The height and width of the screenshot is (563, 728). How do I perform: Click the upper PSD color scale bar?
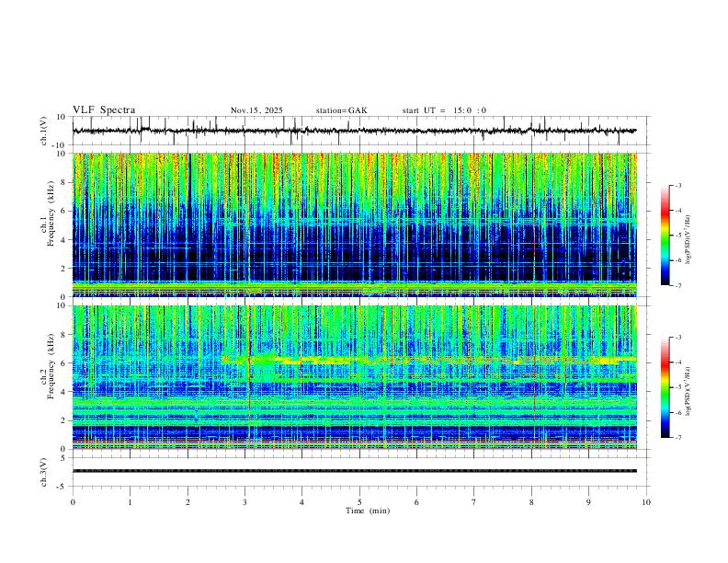[x=665, y=236]
